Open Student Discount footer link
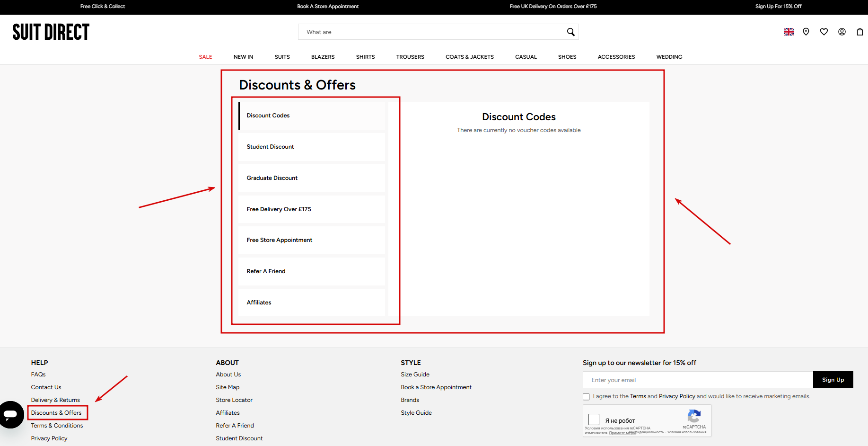 tap(239, 438)
